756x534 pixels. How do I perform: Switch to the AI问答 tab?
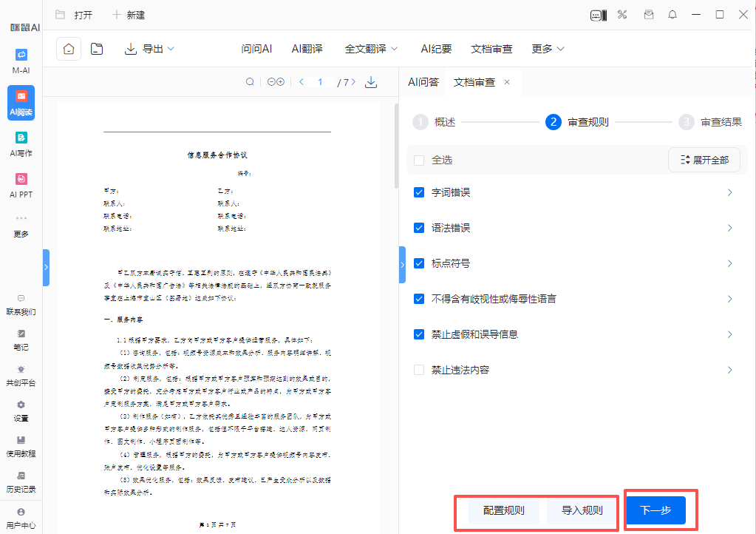[x=423, y=82]
